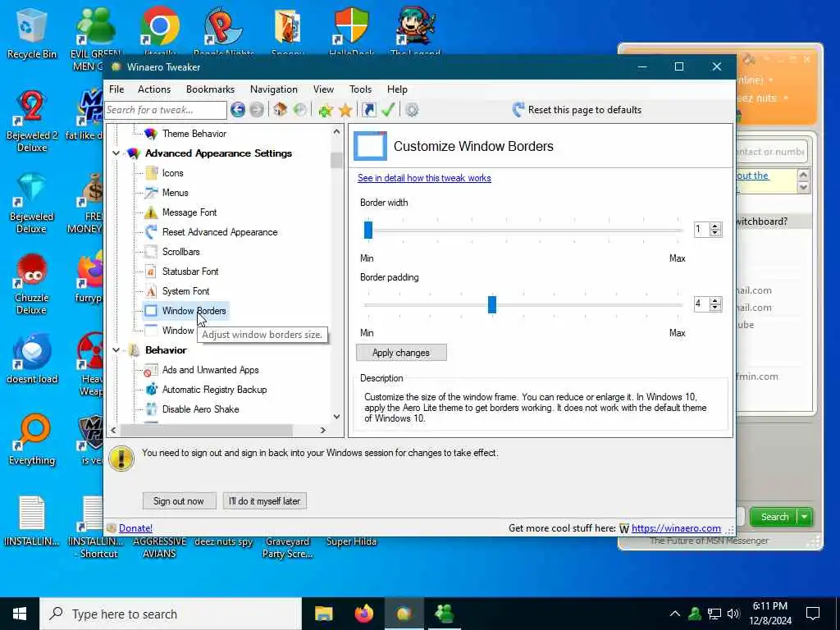Screen dimensions: 840x630
Task: Click the Border width slider thumb
Action: pos(368,230)
